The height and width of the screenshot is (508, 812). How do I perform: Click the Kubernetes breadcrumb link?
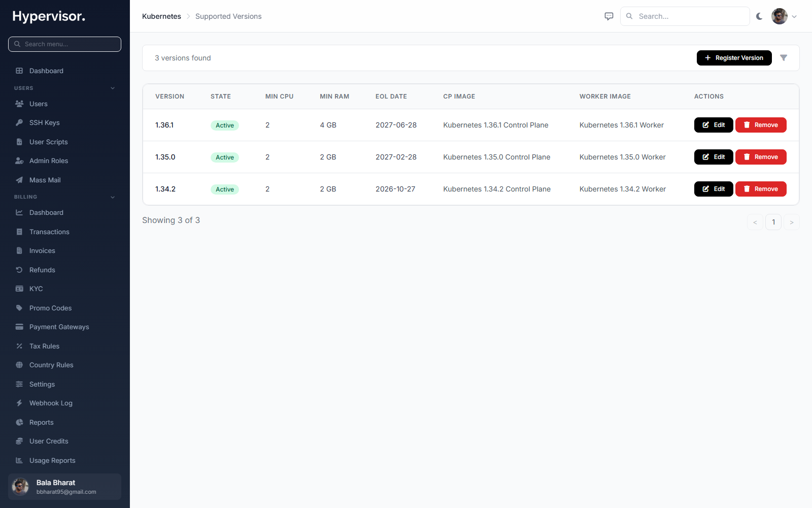click(x=161, y=16)
